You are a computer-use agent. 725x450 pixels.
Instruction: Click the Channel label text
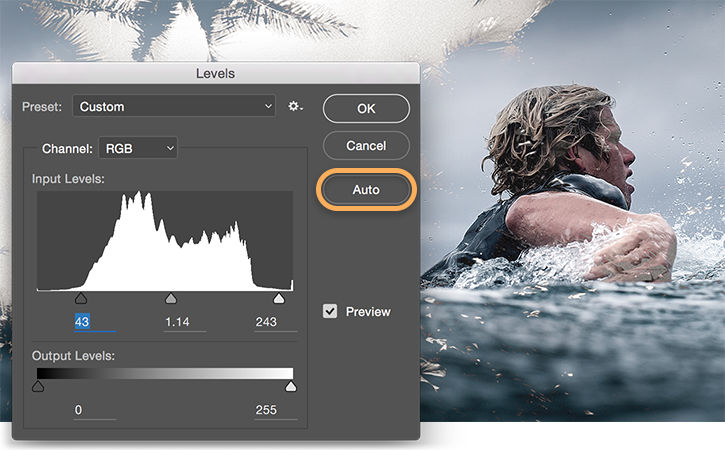point(67,149)
